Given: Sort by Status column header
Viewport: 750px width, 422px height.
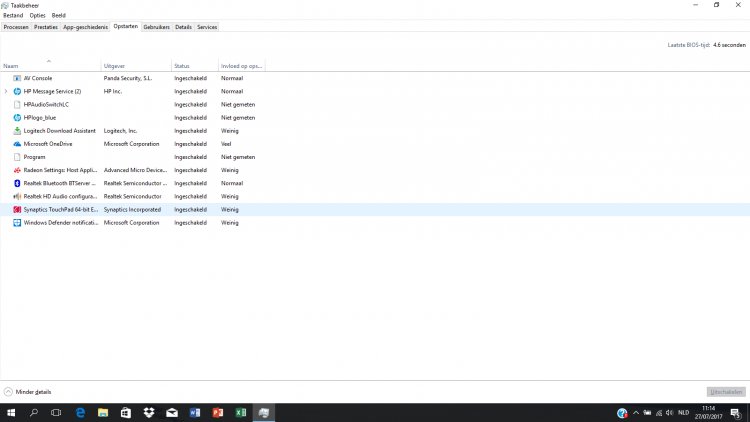Looking at the screenshot, I should click(x=182, y=66).
